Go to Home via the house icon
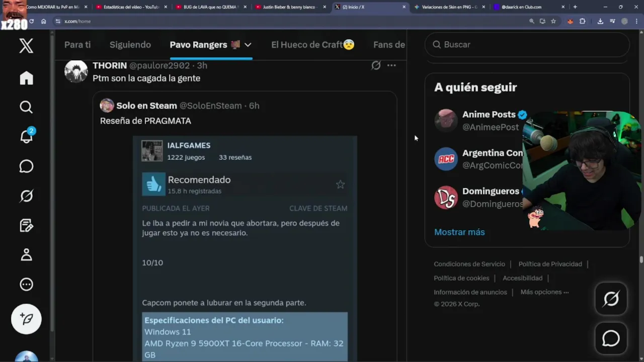 (26, 78)
